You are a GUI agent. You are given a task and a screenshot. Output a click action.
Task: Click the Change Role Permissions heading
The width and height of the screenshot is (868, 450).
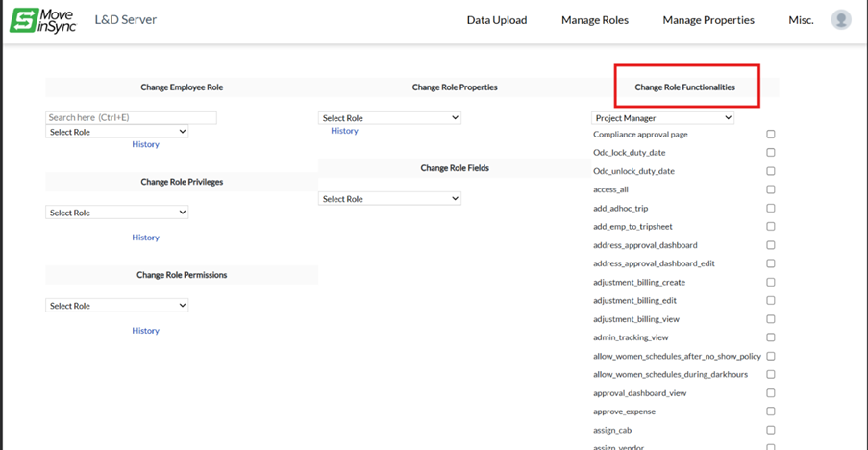pos(182,275)
